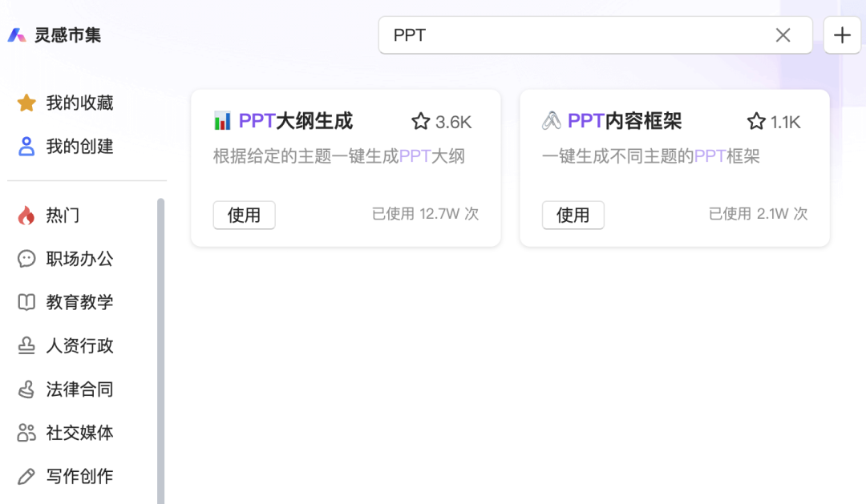The image size is (866, 504).
Task: Clear the PPT search with the X icon
Action: pyautogui.click(x=783, y=35)
